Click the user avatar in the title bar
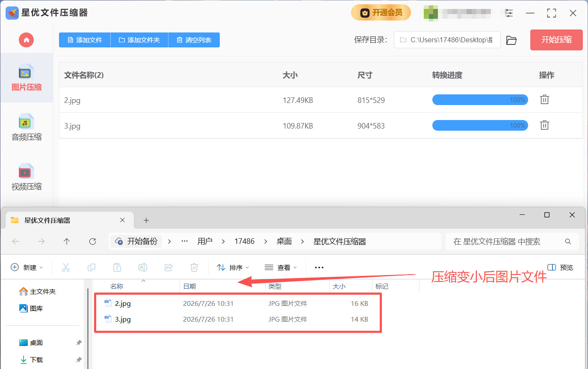The width and height of the screenshot is (588, 369). click(x=430, y=13)
